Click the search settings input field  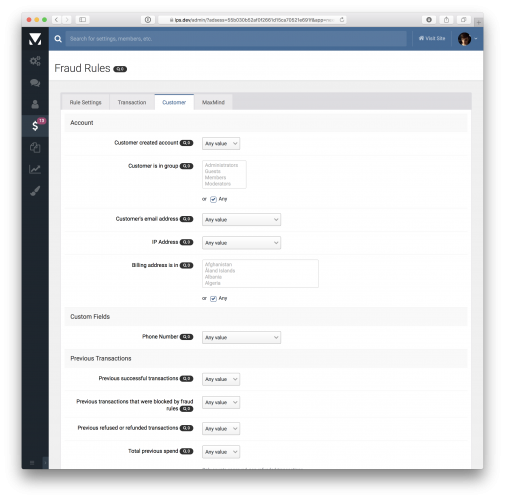coord(236,39)
